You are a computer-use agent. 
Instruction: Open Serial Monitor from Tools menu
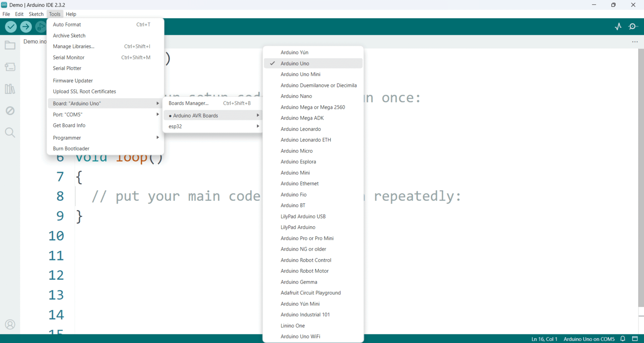click(105, 57)
